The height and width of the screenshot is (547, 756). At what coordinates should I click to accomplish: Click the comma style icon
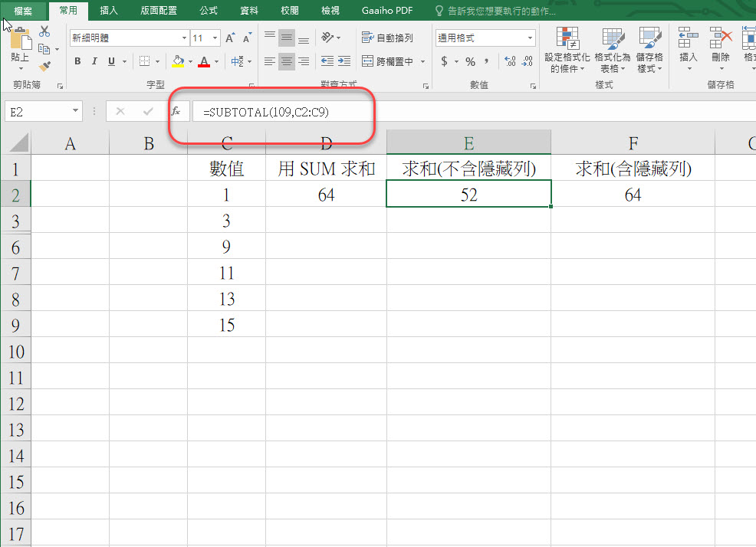click(486, 61)
